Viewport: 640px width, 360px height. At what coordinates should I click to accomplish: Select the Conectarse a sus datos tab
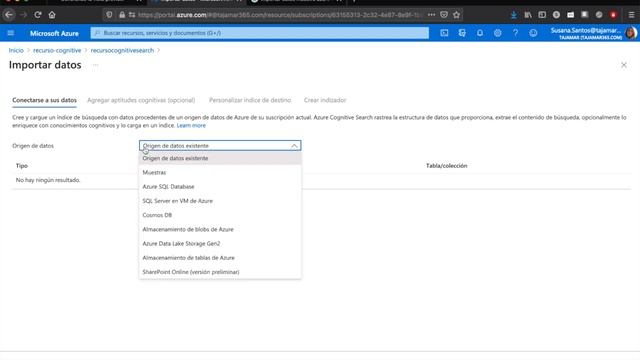click(x=44, y=100)
